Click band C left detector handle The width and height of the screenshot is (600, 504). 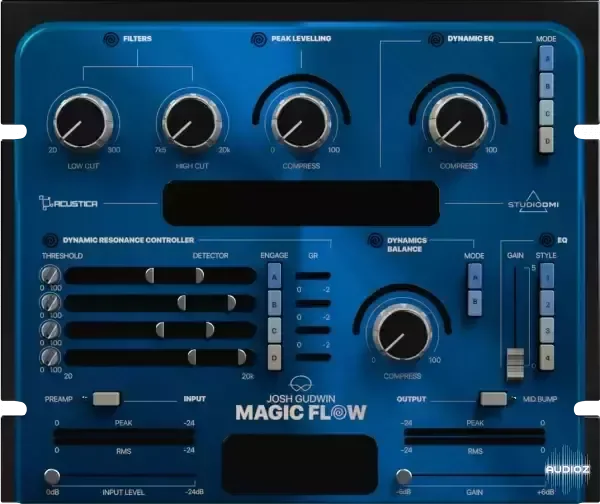pos(160,330)
